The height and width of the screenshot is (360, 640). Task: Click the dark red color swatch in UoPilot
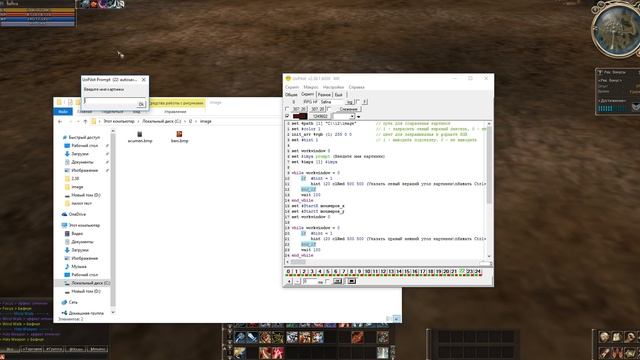tap(300, 116)
